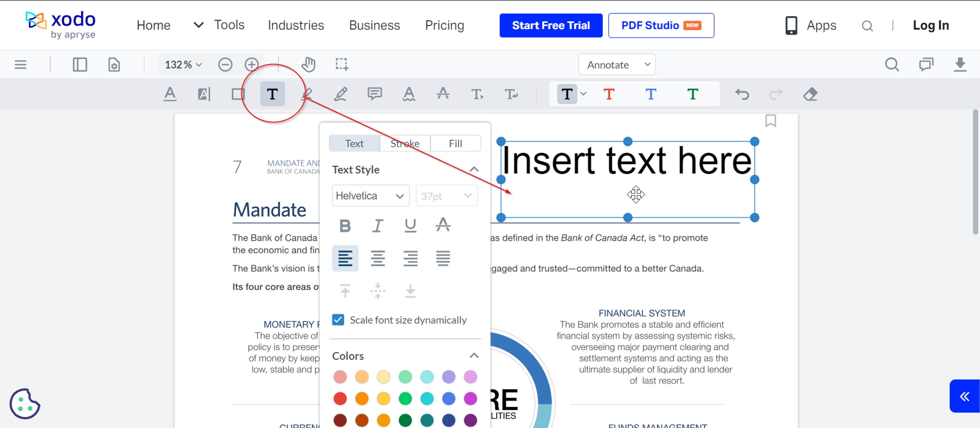Click the redo arrow icon
This screenshot has height=428, width=980.
point(776,94)
